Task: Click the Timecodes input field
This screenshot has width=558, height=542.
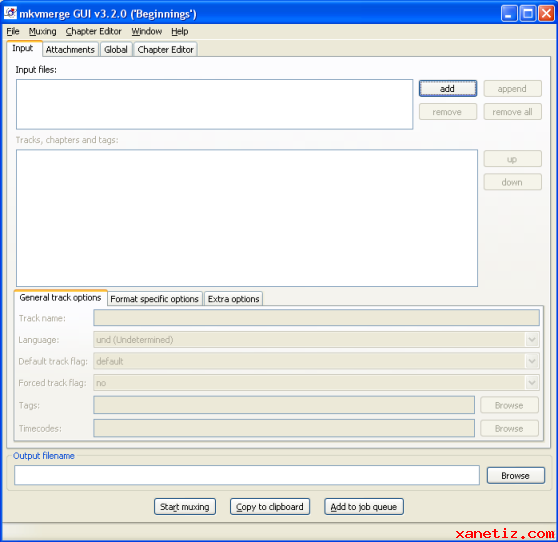Action: [284, 428]
